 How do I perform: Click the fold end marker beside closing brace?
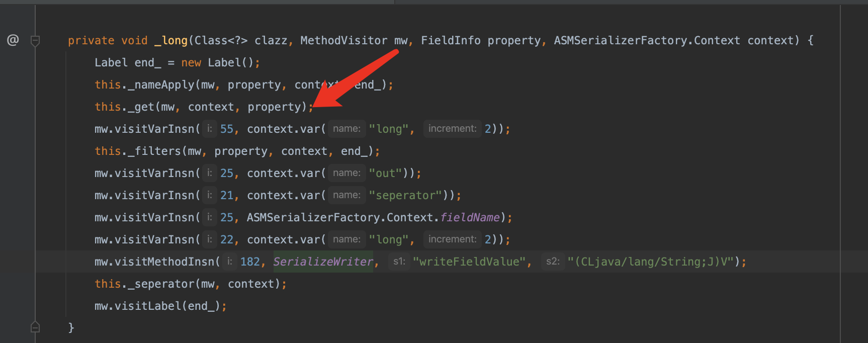(35, 327)
